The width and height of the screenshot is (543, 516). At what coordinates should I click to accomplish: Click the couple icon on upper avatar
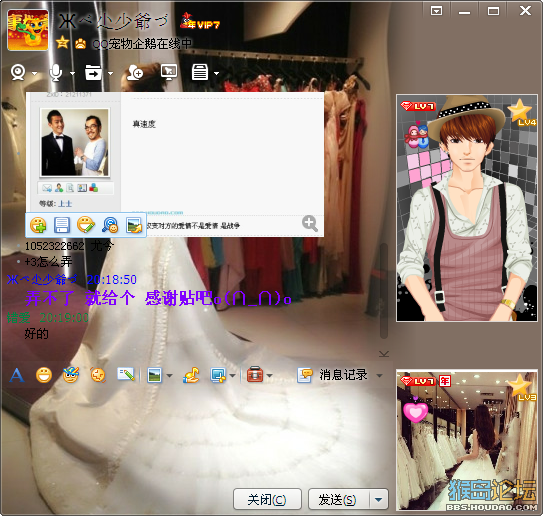(x=417, y=135)
